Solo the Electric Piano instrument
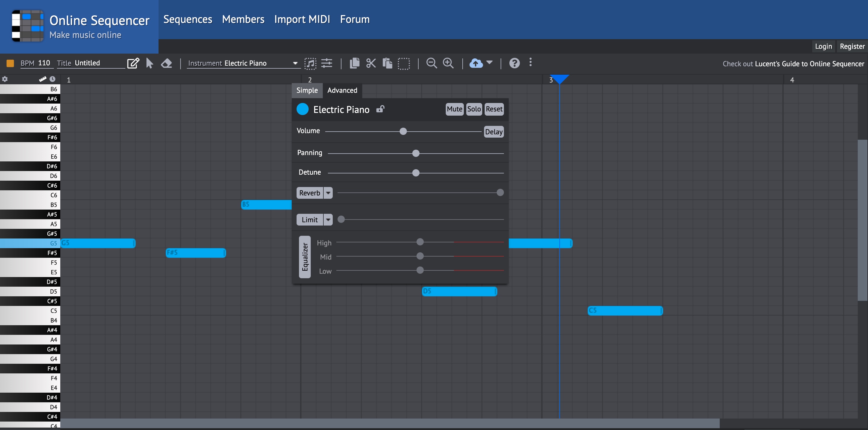 [474, 109]
